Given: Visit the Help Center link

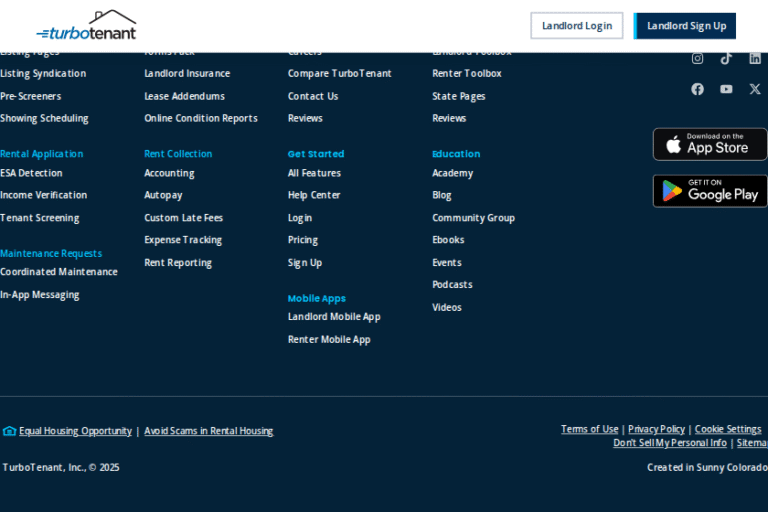Looking at the screenshot, I should click(x=314, y=195).
